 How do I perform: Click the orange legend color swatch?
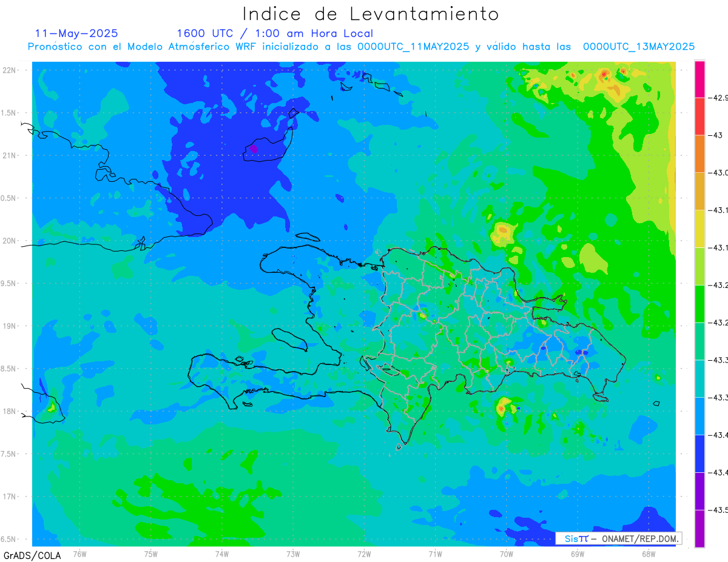click(699, 154)
